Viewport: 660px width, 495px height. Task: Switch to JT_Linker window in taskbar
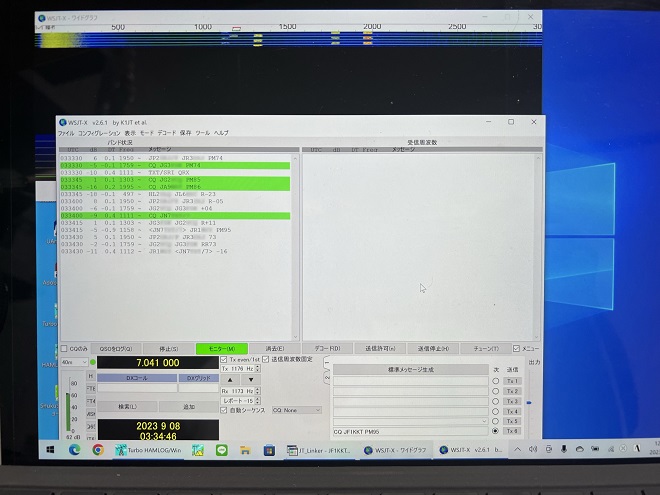(x=319, y=450)
